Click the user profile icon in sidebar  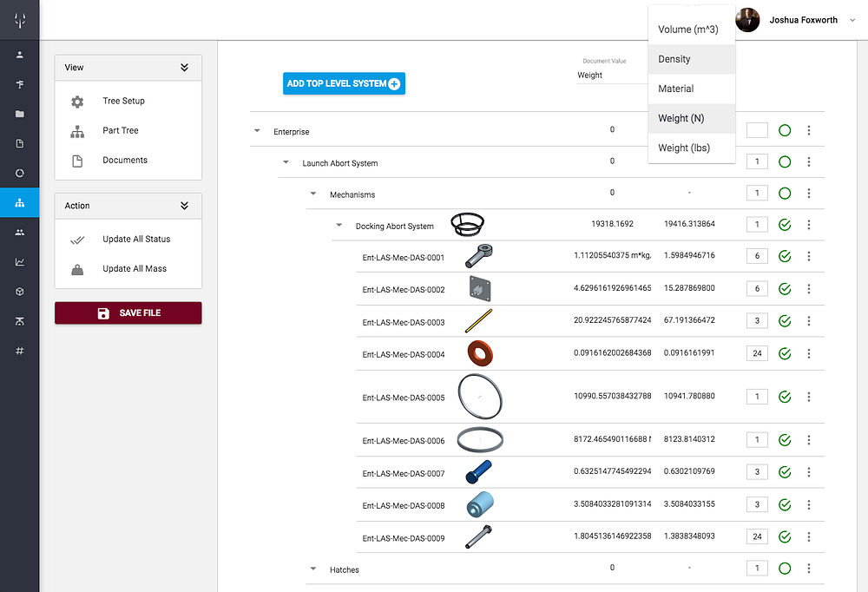tap(20, 54)
